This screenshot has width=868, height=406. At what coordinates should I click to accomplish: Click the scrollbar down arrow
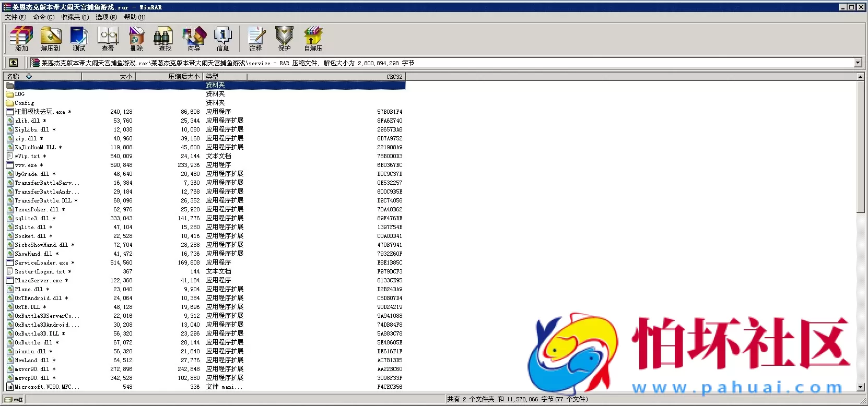pyautogui.click(x=861, y=387)
